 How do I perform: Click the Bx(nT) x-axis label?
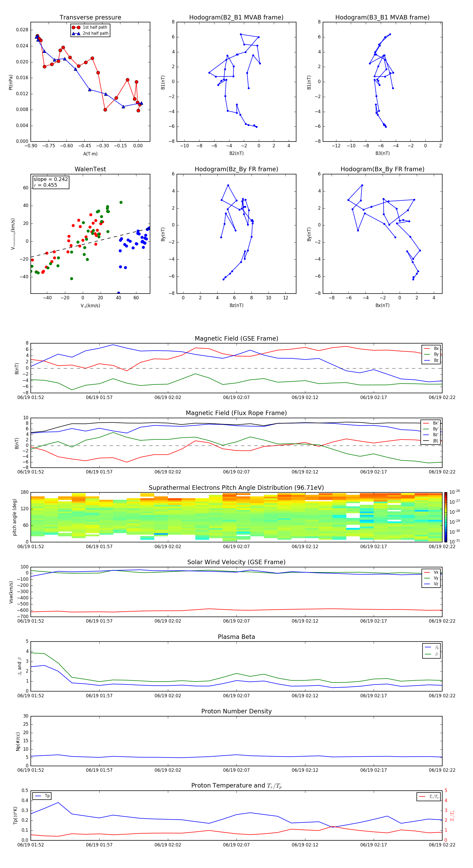coord(382,305)
